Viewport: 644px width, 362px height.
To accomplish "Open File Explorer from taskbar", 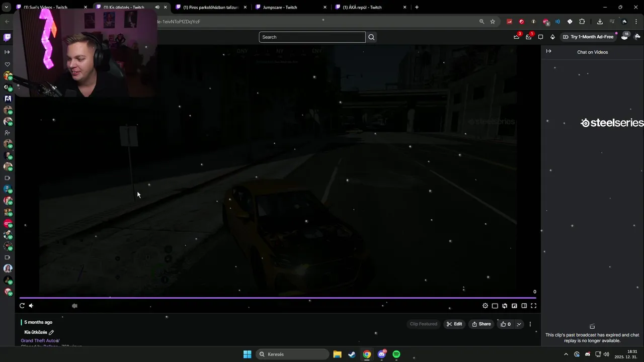I will point(337,354).
